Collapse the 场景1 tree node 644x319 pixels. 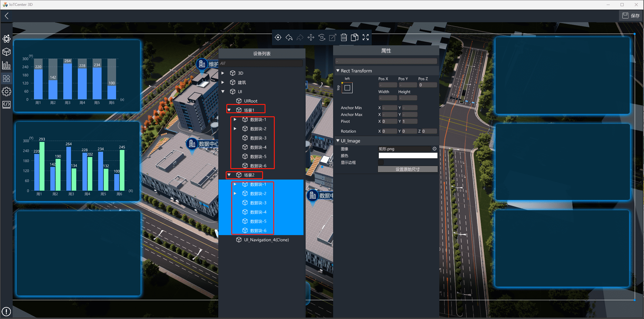[x=229, y=110]
